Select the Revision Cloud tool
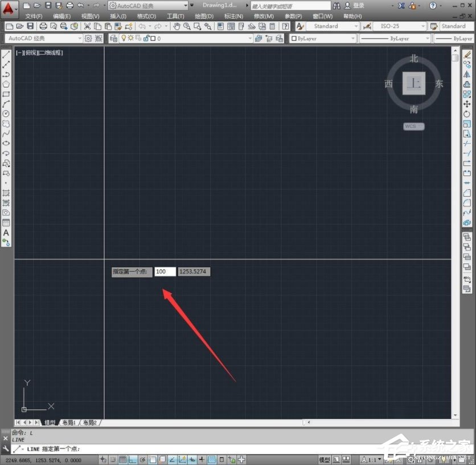Screen dimensions: 476x465 click(x=6, y=124)
